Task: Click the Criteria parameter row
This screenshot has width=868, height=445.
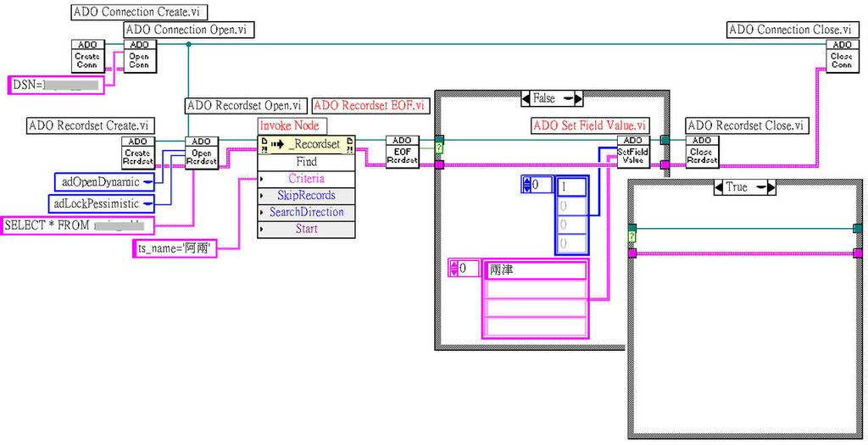Action: 306,179
